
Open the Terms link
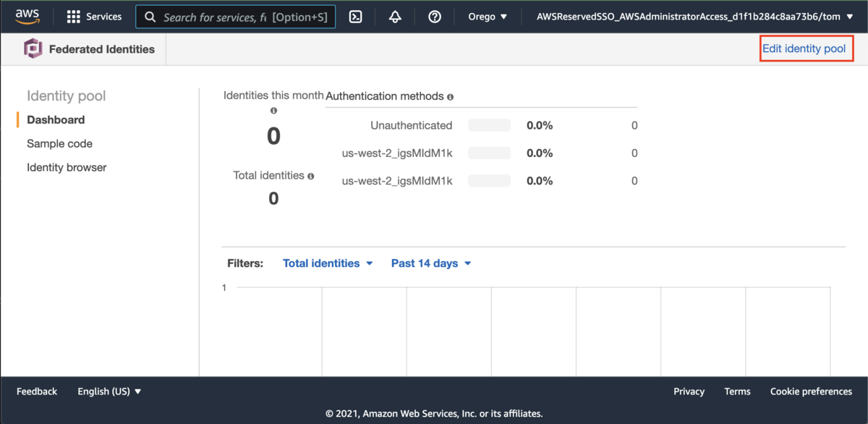pyautogui.click(x=737, y=391)
